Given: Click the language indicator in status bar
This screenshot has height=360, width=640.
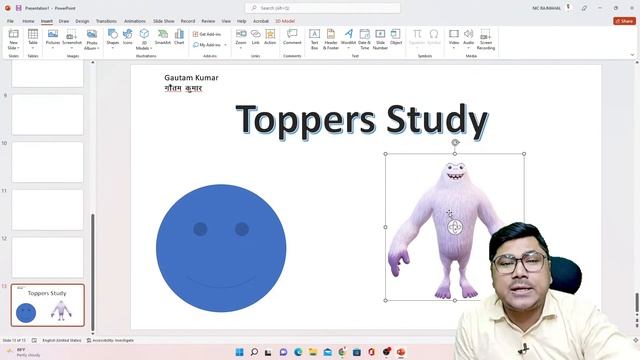Looking at the screenshot, I should [62, 340].
